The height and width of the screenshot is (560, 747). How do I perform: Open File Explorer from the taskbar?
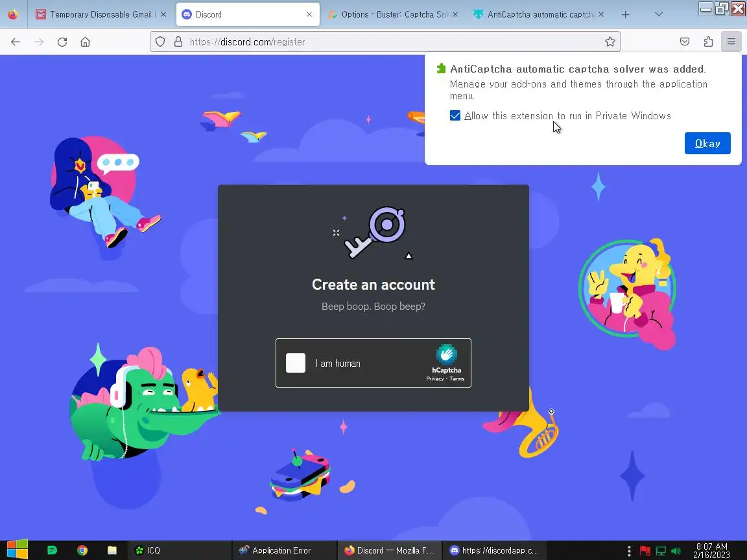point(112,550)
